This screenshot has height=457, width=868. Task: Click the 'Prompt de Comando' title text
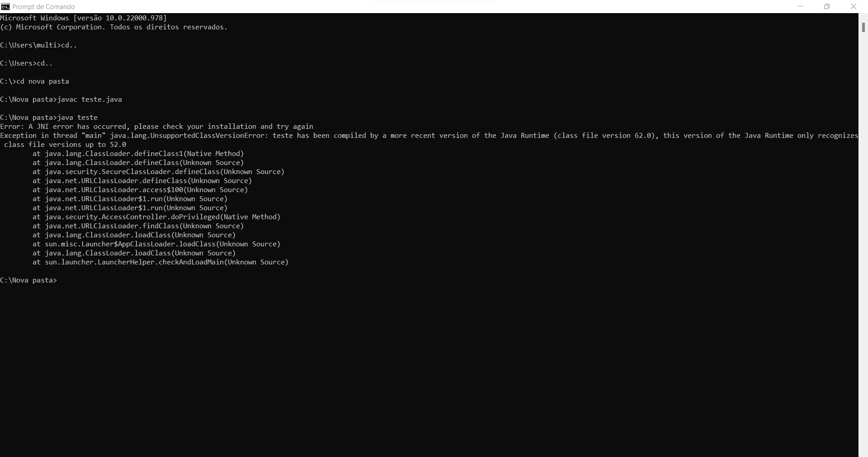coord(44,7)
